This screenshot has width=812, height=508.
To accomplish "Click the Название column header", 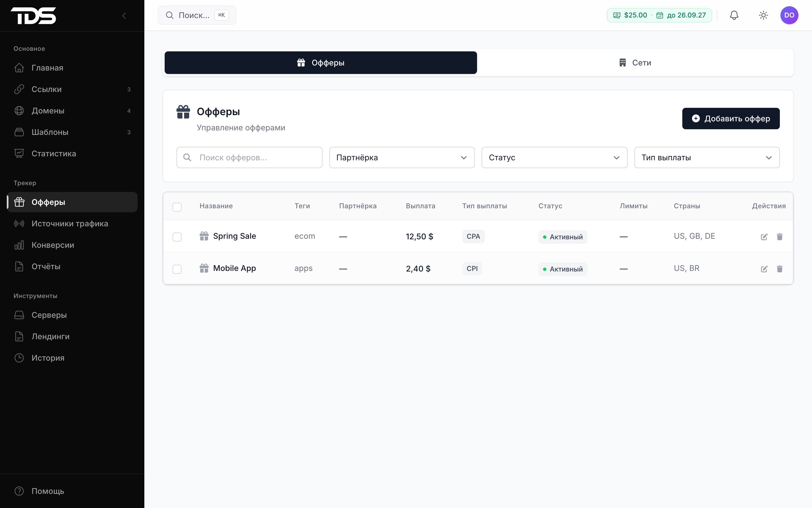I will 216,206.
